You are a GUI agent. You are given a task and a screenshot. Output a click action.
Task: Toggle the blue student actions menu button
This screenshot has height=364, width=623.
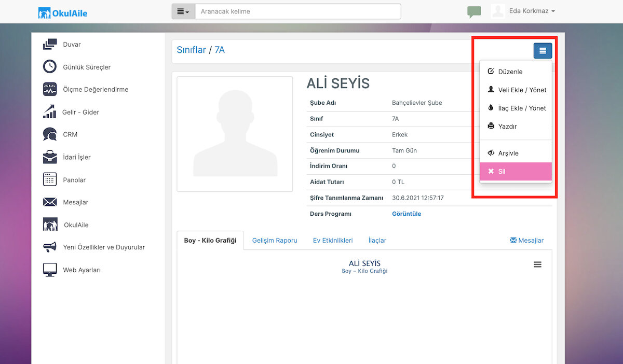tap(543, 51)
